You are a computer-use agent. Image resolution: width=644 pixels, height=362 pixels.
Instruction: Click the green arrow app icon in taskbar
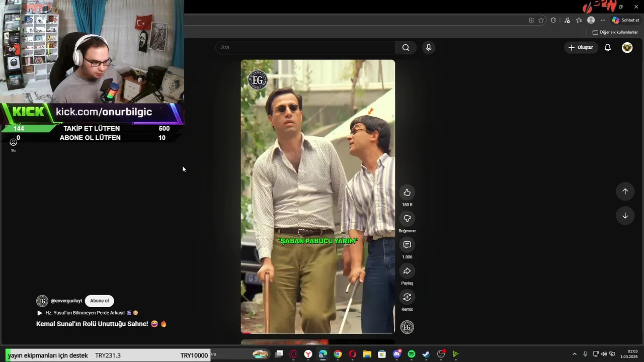click(456, 354)
